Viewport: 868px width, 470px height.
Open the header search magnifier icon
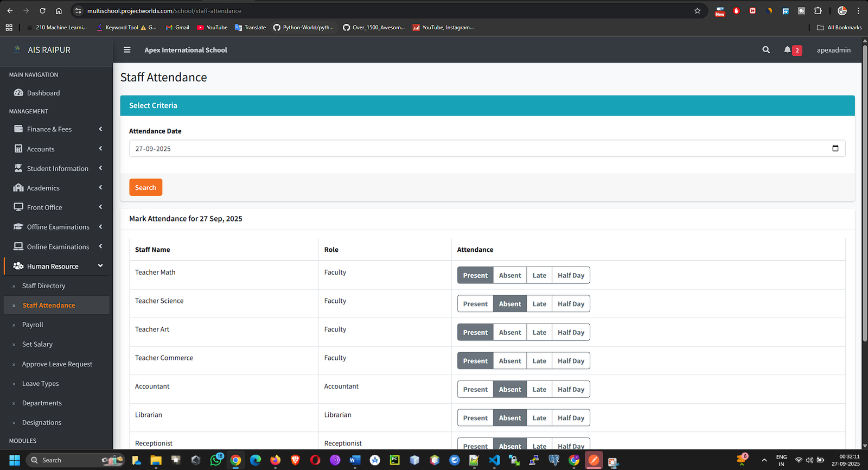766,50
